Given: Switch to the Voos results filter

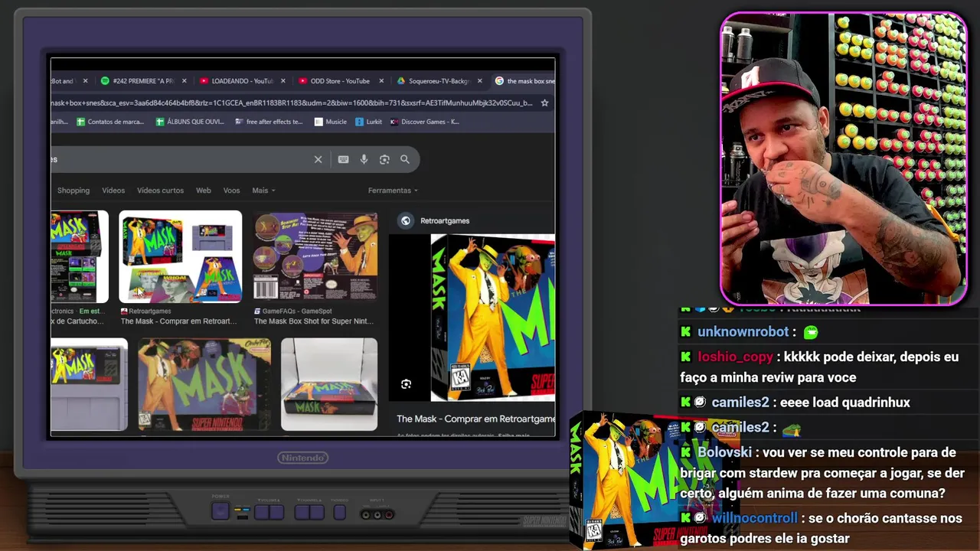Looking at the screenshot, I should (231, 191).
